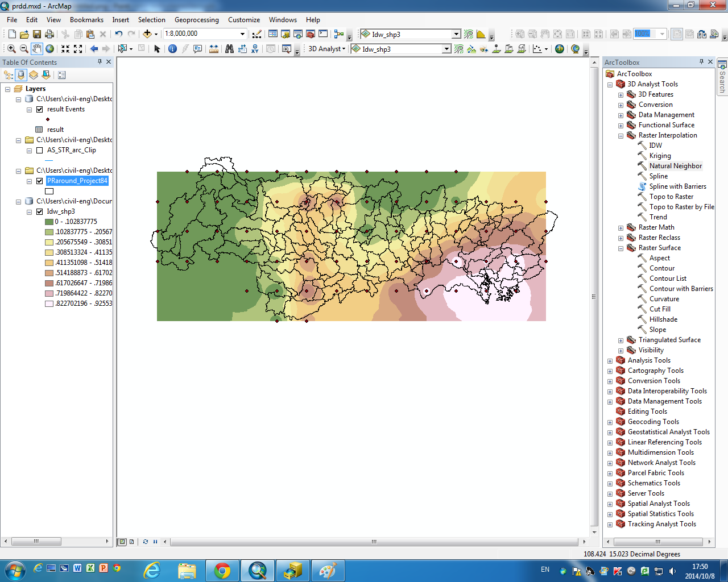The image size is (728, 582).
Task: Open the Bookmarks menu
Action: click(86, 19)
